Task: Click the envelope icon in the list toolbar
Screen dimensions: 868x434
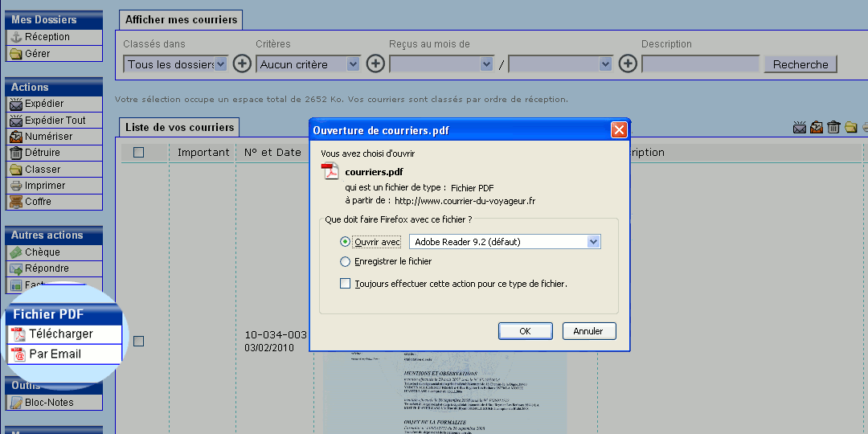Action: pyautogui.click(x=800, y=127)
